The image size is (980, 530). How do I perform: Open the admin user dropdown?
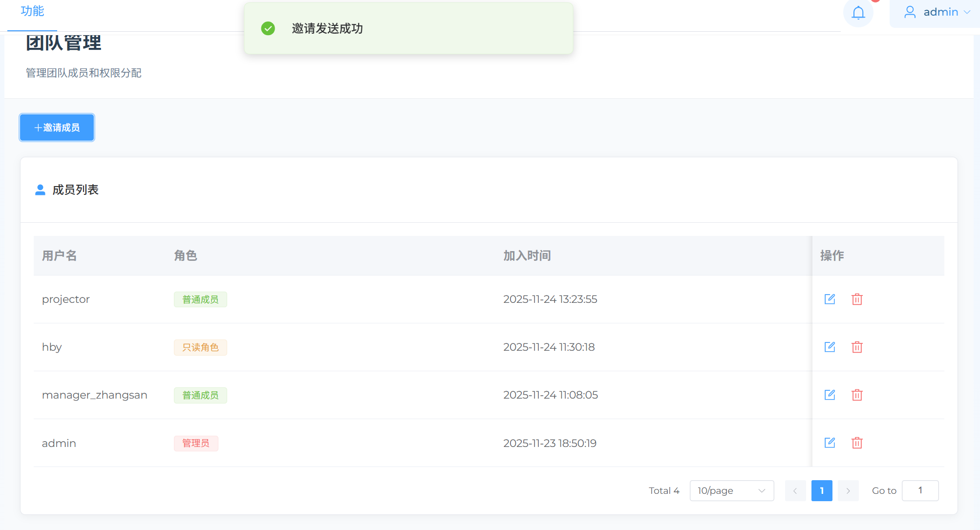936,12
